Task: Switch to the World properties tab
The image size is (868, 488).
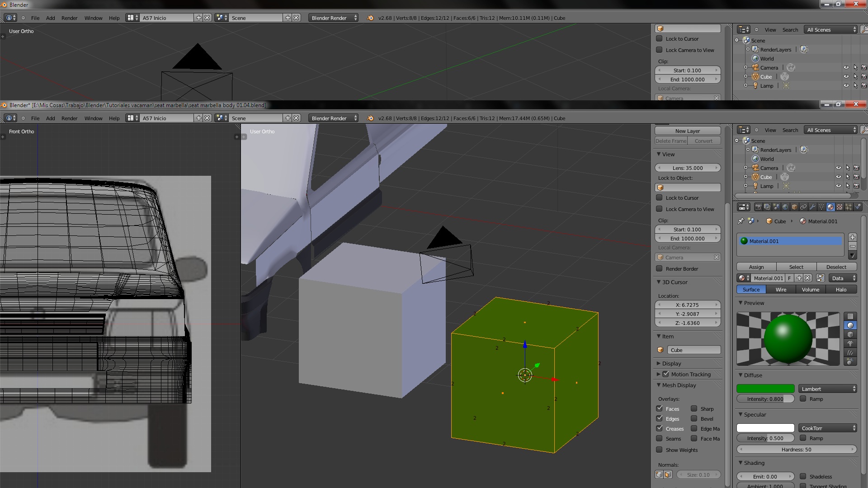Action: (x=785, y=207)
